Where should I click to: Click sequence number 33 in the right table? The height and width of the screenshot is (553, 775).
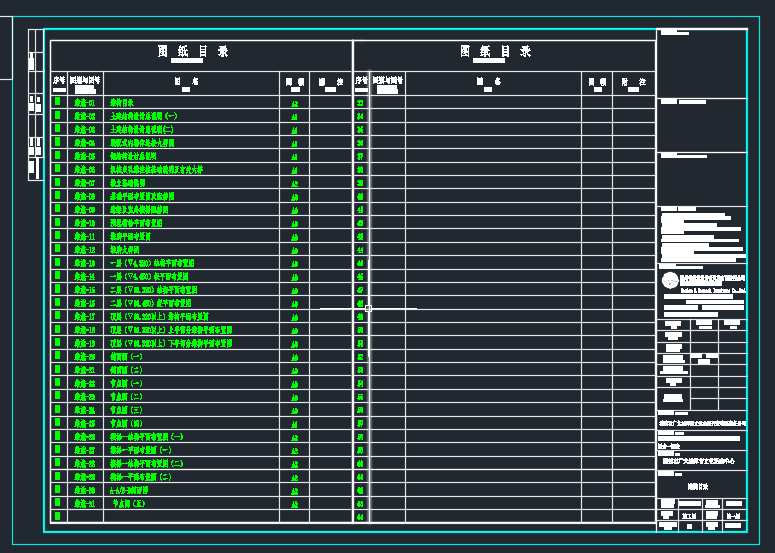(x=360, y=103)
